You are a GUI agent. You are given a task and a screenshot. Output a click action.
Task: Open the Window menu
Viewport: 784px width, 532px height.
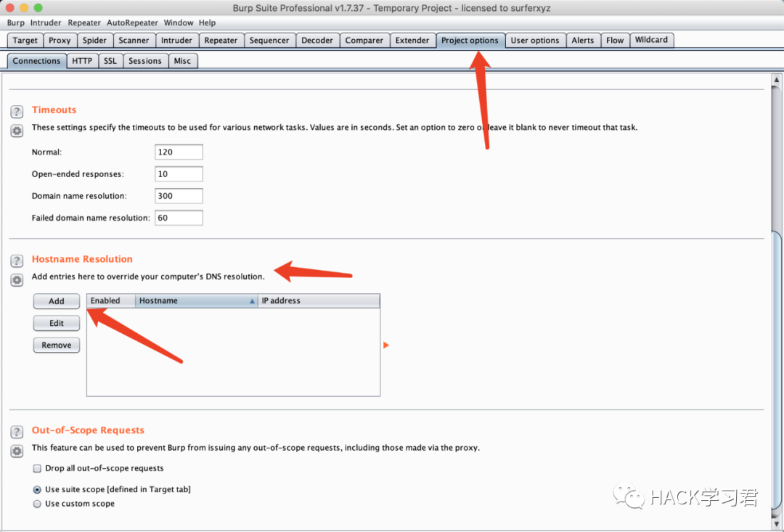point(179,22)
